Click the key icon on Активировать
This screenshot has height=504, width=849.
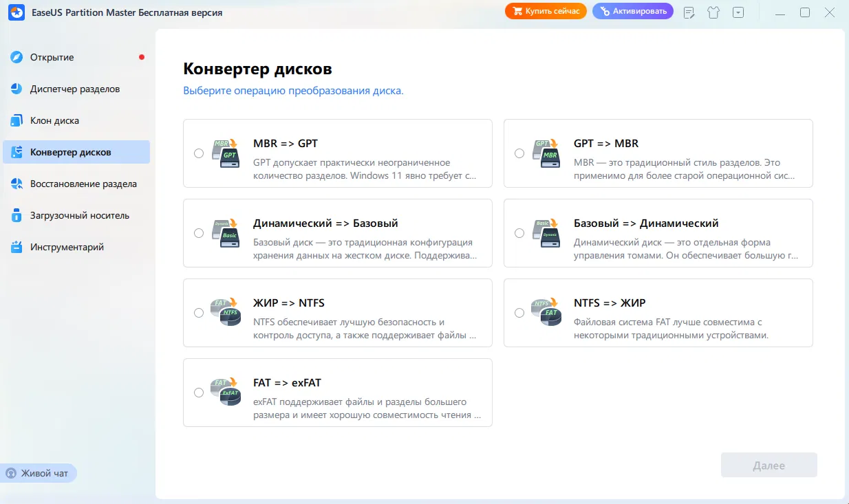coord(605,11)
